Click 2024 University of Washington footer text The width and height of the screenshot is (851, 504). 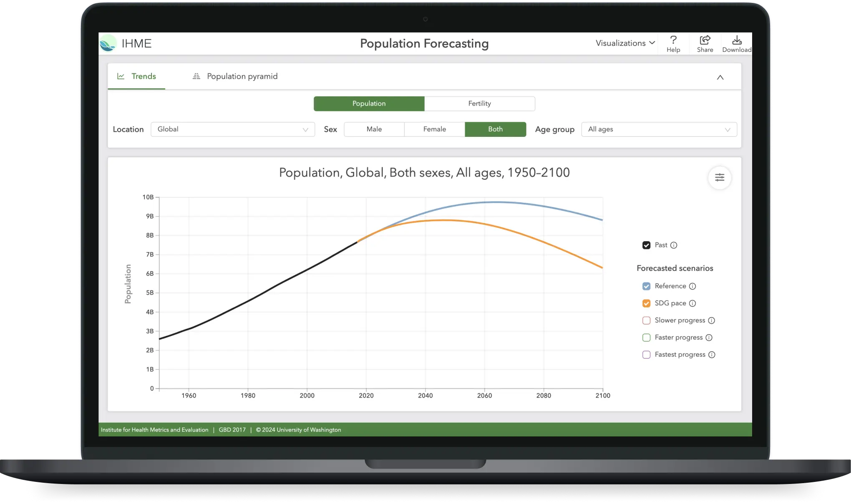(298, 430)
